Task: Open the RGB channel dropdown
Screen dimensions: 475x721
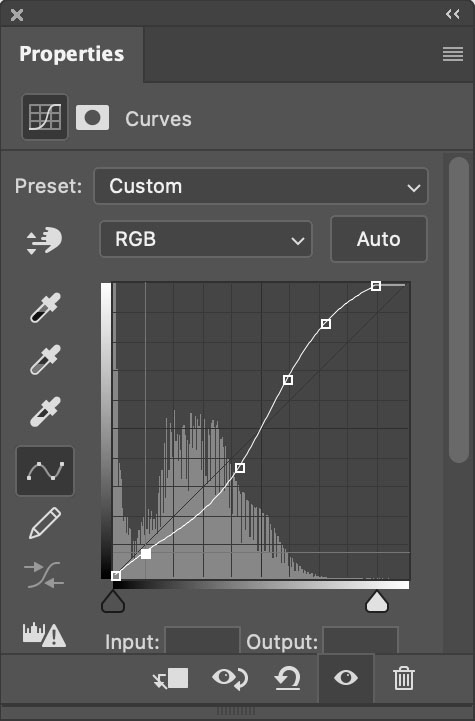Action: coord(206,239)
